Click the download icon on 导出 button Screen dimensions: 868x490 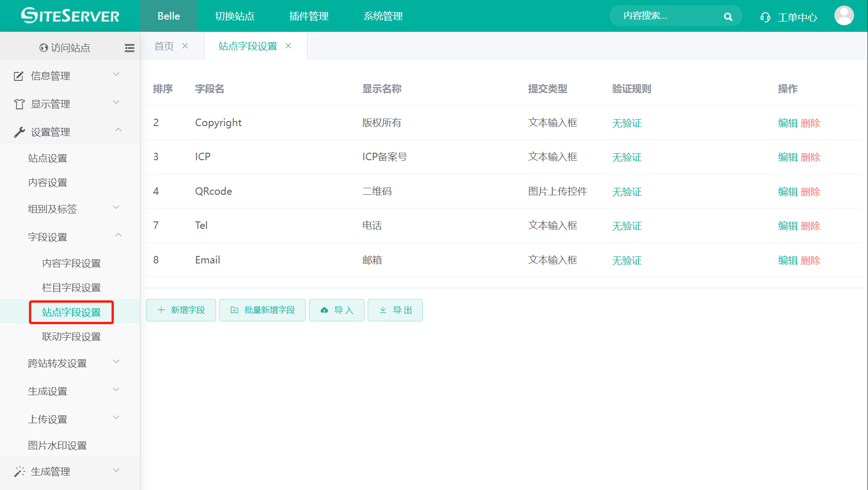(x=383, y=310)
